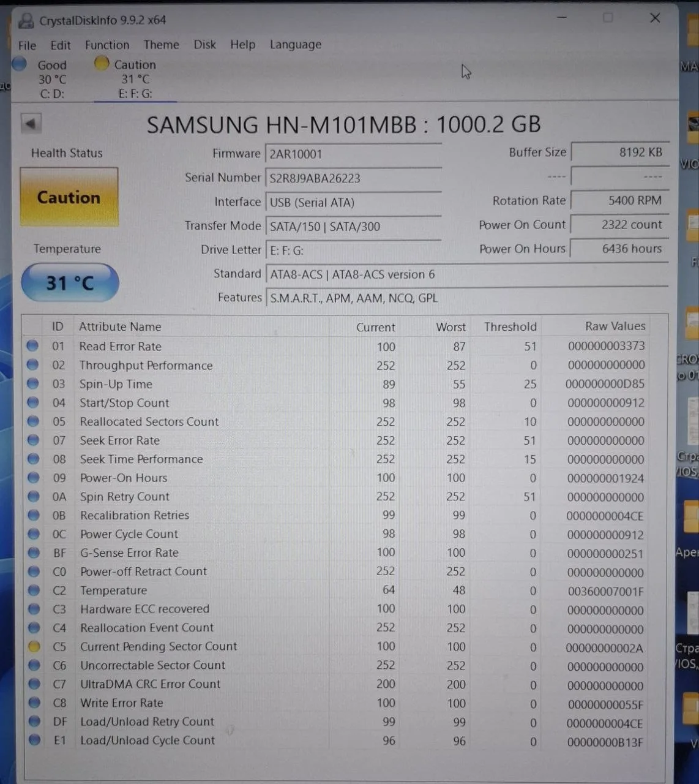The height and width of the screenshot is (784, 699).
Task: Click the SAMSUNG HN-M101MBB : 1000.2 GB title
Action: pyautogui.click(x=344, y=124)
